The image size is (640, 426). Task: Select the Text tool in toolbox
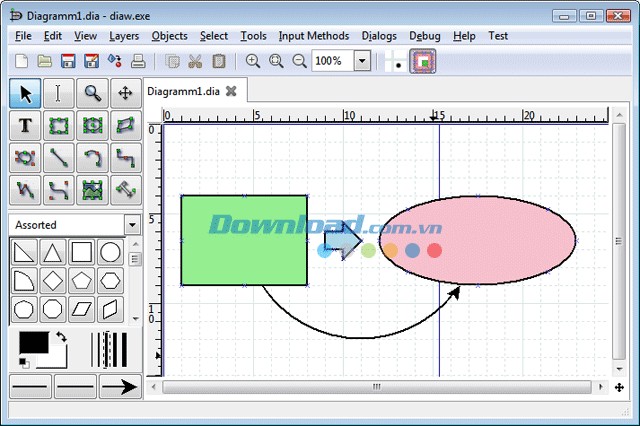[x=25, y=125]
